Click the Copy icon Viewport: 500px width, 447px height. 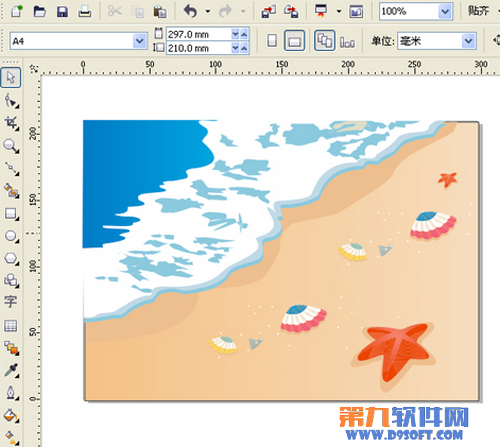(x=137, y=12)
